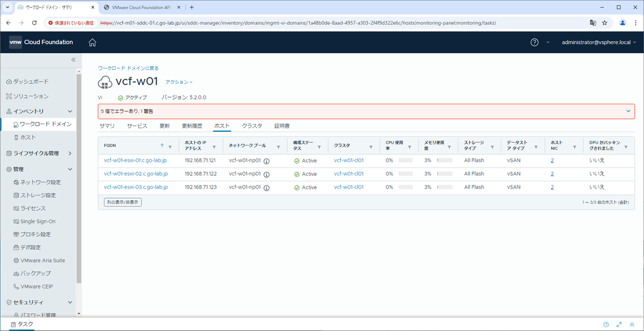The image size is (644, 331).
Task: Open ネットワーク設定 in sidebar
Action: (37, 183)
